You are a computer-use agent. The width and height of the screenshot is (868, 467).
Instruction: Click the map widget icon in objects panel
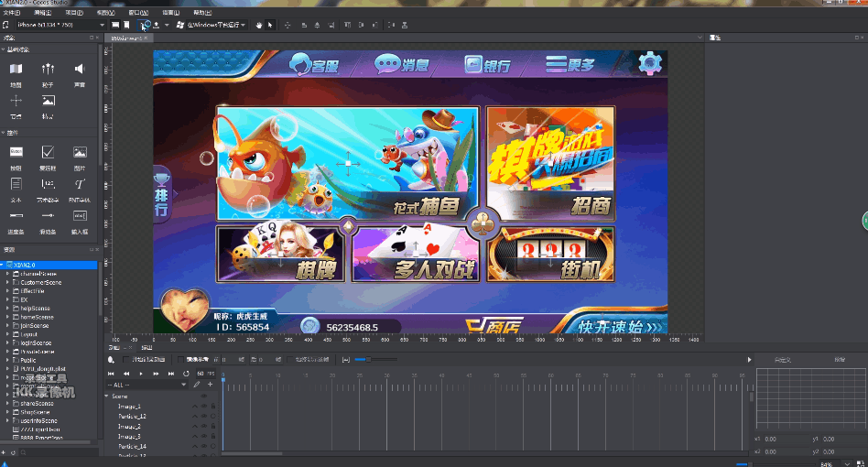[x=16, y=69]
